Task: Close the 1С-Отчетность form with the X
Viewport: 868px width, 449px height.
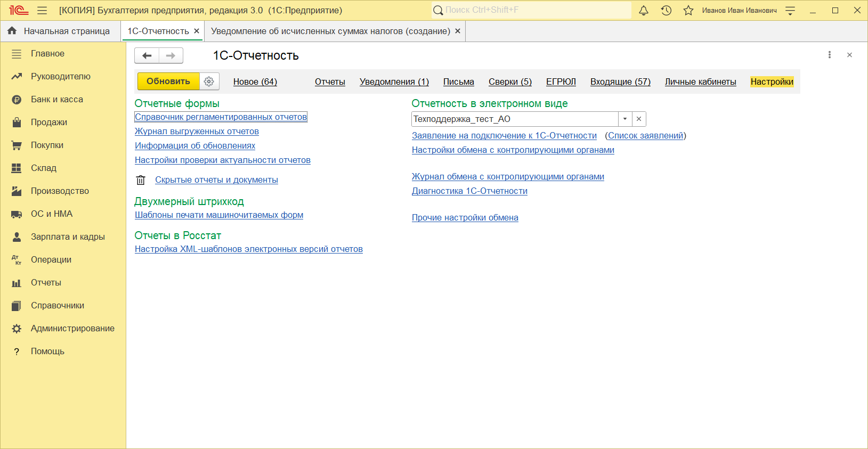Action: coord(849,55)
